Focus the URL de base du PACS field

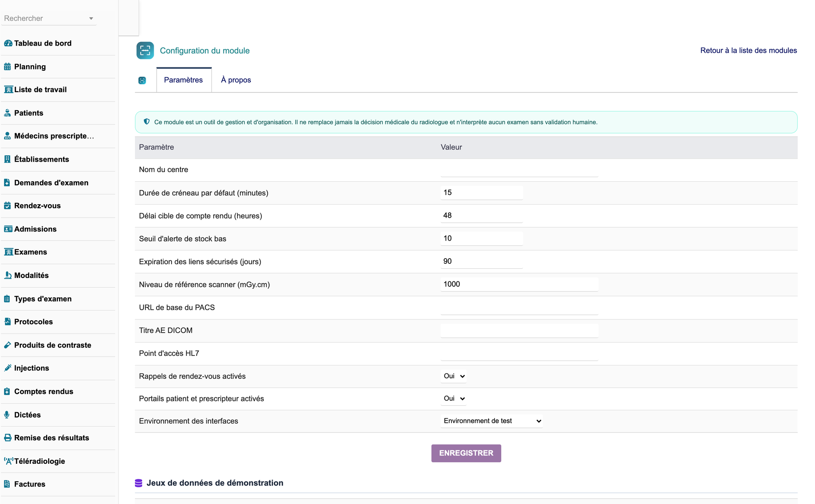tap(519, 307)
